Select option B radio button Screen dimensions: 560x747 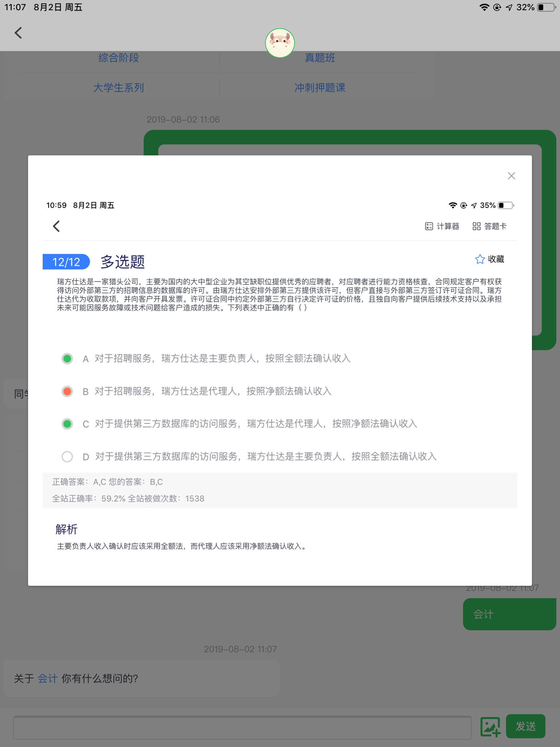pyautogui.click(x=67, y=391)
